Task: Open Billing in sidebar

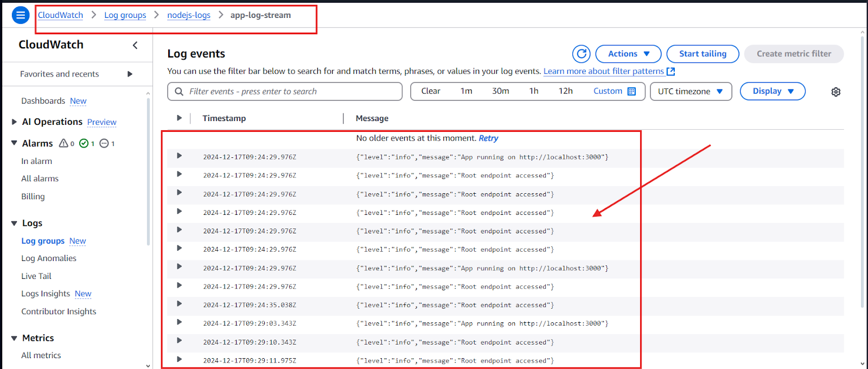Action: click(x=33, y=196)
